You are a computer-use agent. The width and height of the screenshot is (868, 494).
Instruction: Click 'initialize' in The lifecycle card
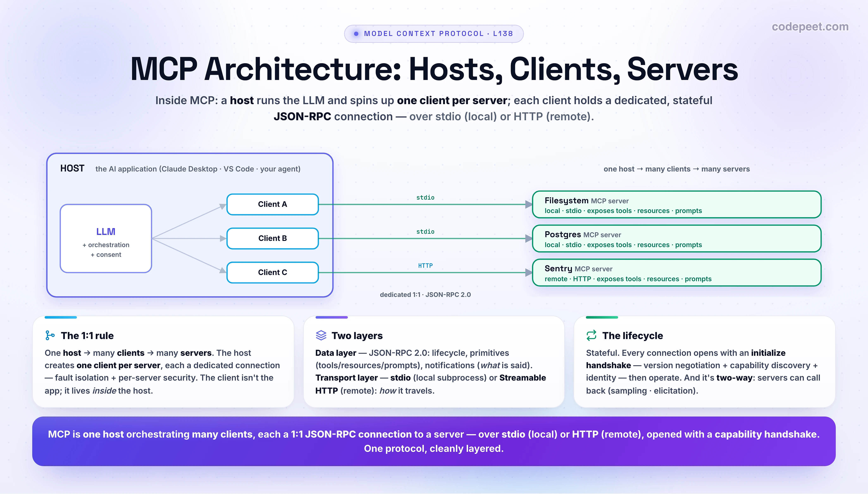[768, 353]
